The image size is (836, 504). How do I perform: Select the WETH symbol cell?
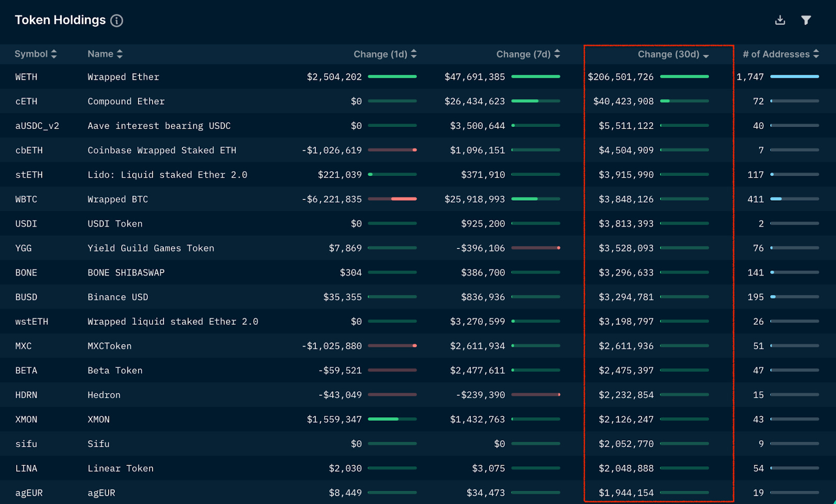click(26, 77)
